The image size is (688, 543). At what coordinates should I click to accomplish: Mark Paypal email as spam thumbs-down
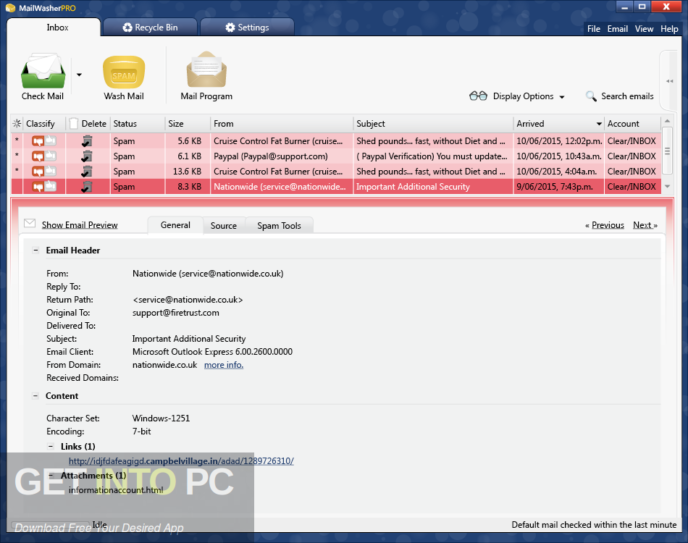pyautogui.click(x=38, y=157)
